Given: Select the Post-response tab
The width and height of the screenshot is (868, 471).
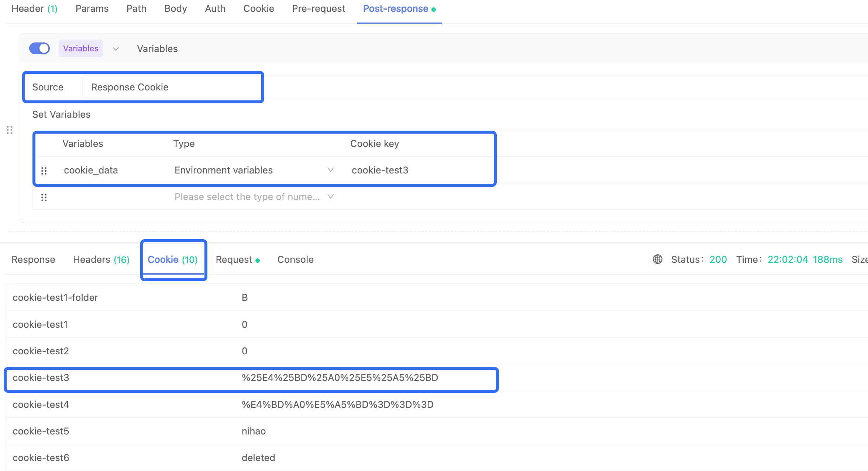Looking at the screenshot, I should click(399, 8).
